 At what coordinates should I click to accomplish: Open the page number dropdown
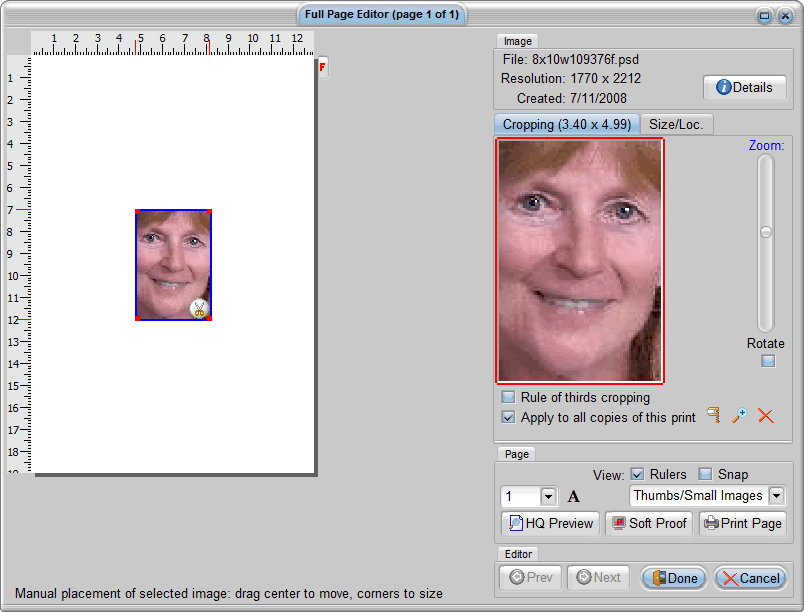548,496
